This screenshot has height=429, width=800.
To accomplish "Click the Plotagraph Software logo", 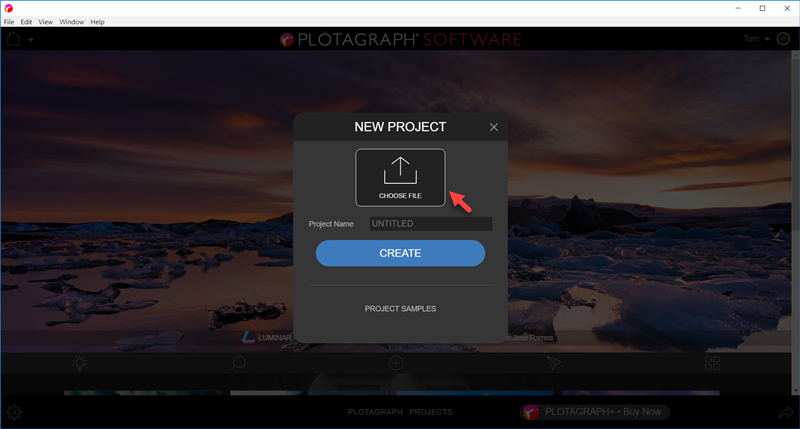I will pyautogui.click(x=401, y=40).
